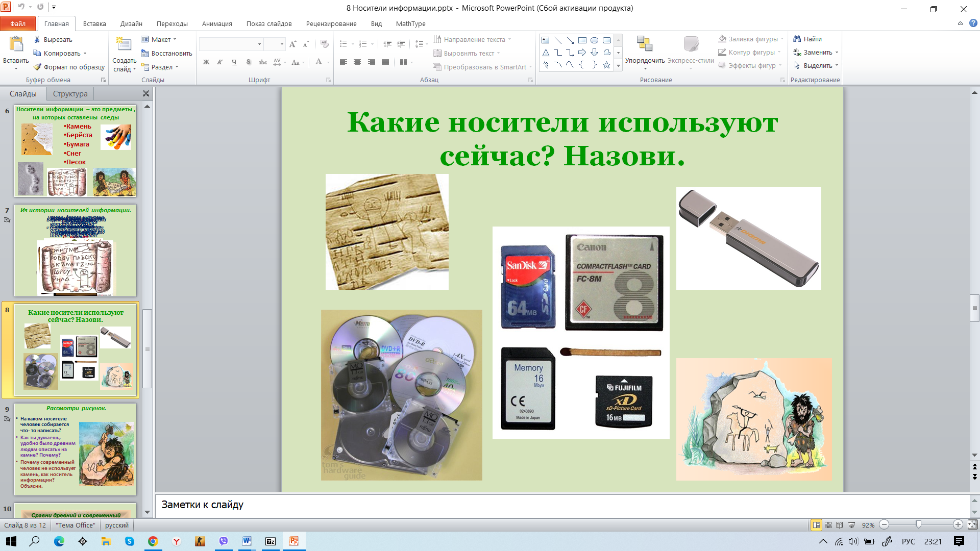The height and width of the screenshot is (551, 980).
Task: Select the left brace shape
Action: [582, 65]
